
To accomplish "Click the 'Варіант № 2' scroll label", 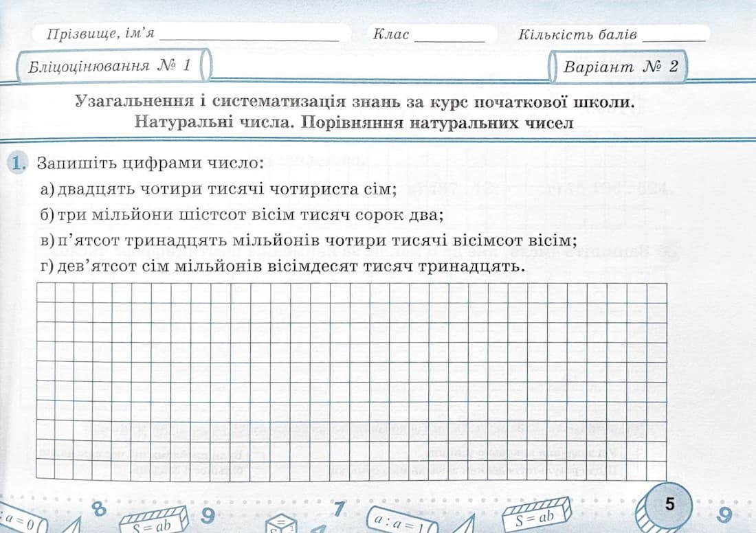I will click(618, 67).
